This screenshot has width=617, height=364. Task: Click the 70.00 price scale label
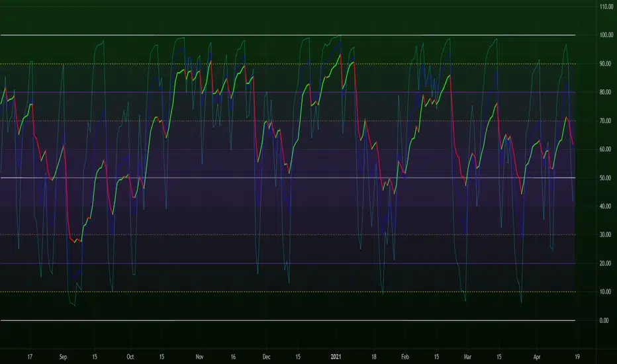(x=605, y=121)
